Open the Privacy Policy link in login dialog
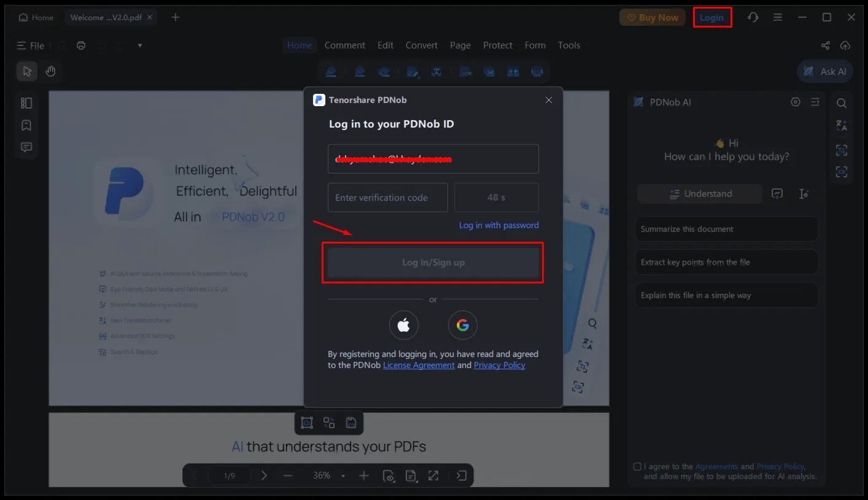The height and width of the screenshot is (500, 868). 500,365
